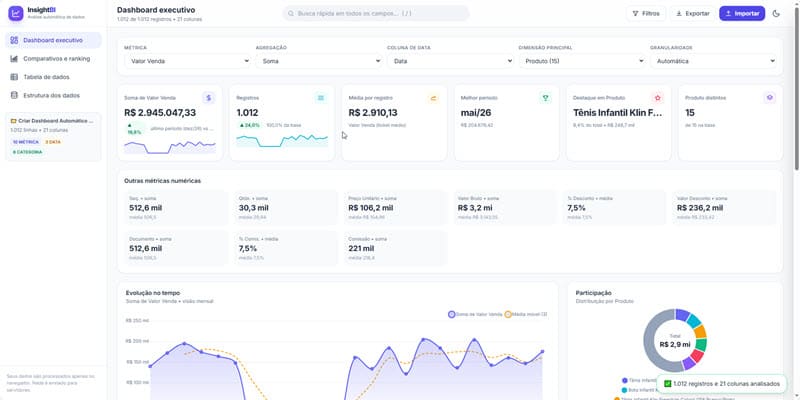Click the green slice of the donut chart
Image resolution: width=800 pixels, height=400 pixels.
701,345
